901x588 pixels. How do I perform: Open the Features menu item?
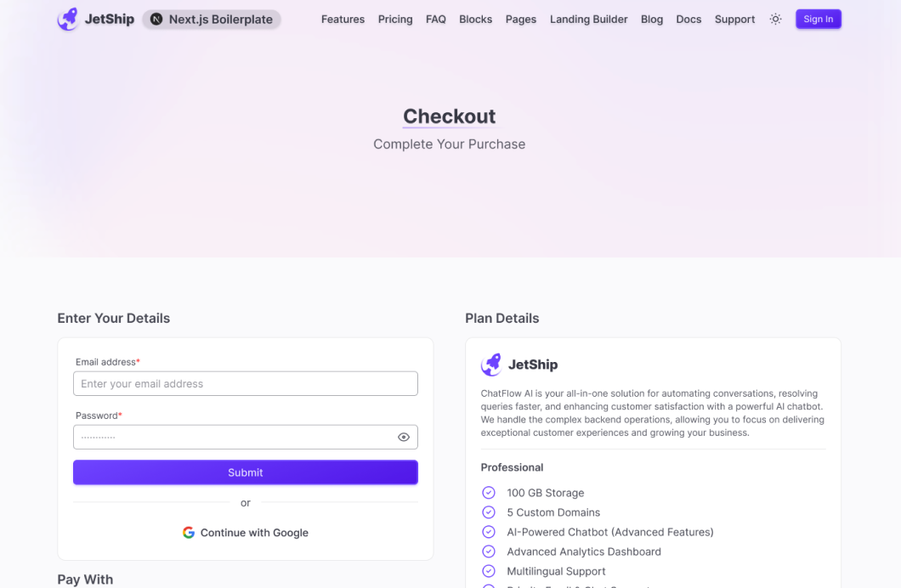tap(343, 19)
